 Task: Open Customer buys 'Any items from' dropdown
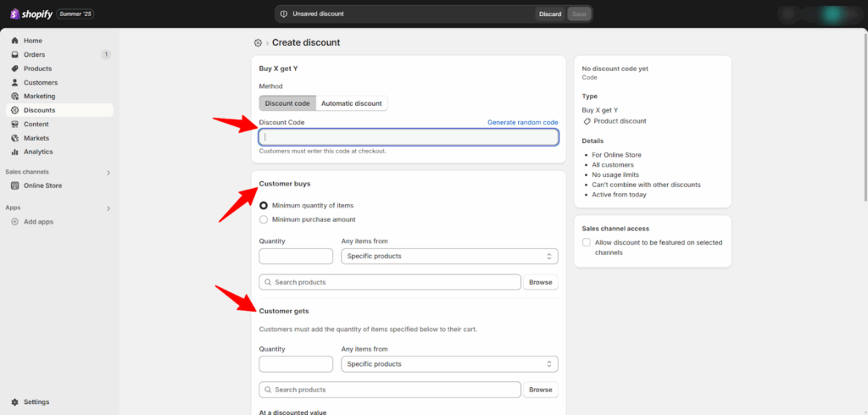[449, 256]
